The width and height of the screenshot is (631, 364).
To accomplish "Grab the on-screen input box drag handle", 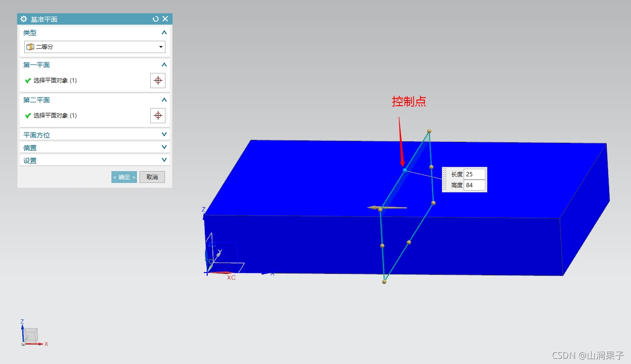I will [x=445, y=180].
